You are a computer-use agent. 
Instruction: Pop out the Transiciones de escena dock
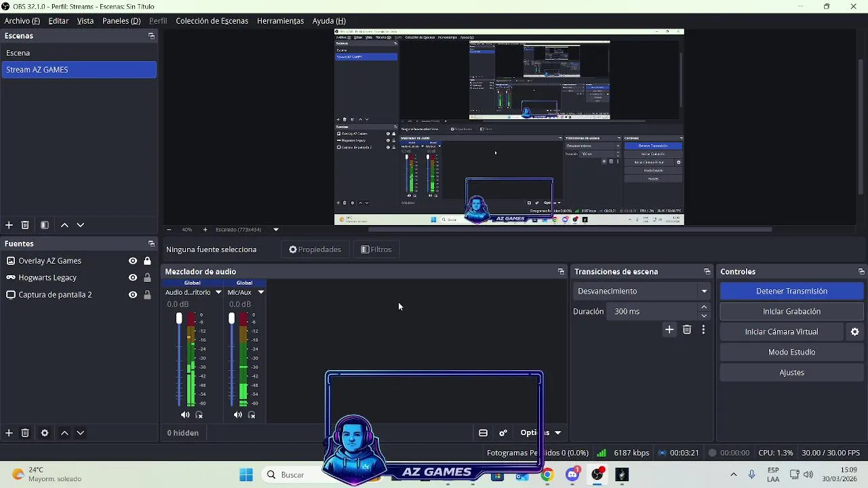click(707, 272)
